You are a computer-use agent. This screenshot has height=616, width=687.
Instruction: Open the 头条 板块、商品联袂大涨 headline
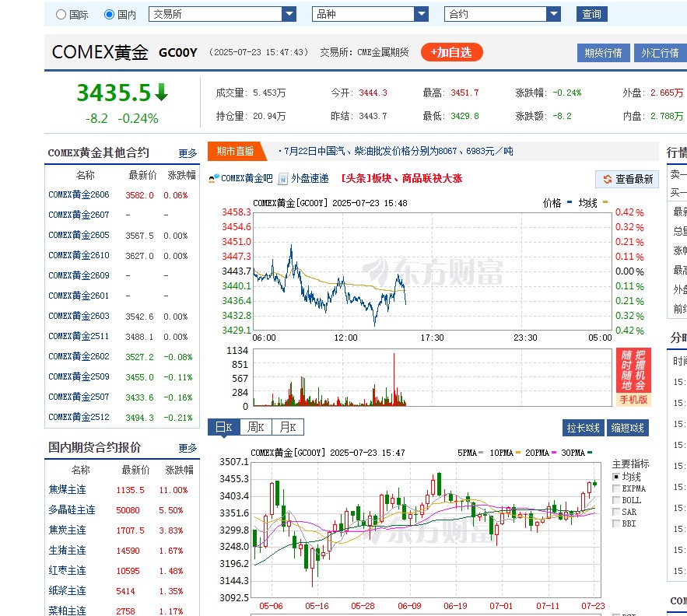(x=401, y=178)
